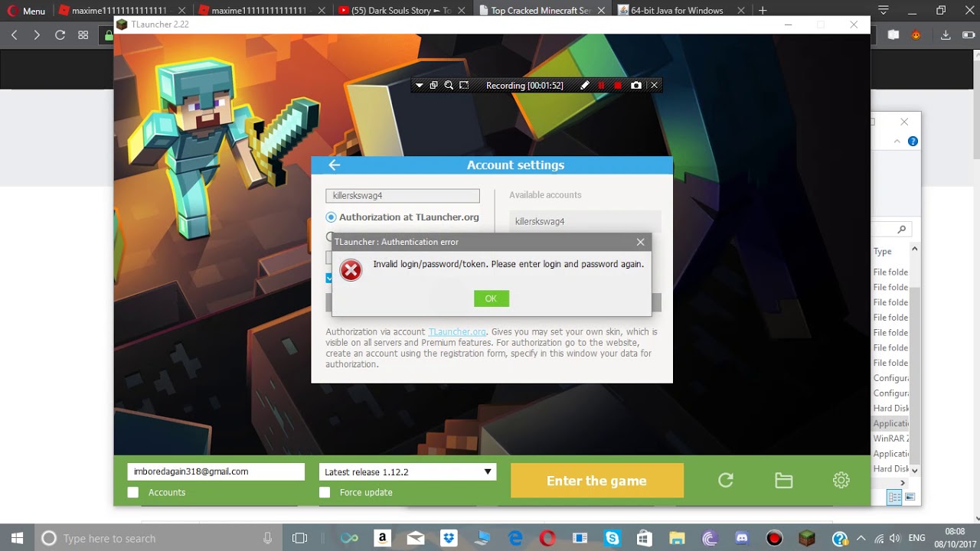Open the TLauncher settings gear
This screenshot has width=980, height=551.
[841, 481]
